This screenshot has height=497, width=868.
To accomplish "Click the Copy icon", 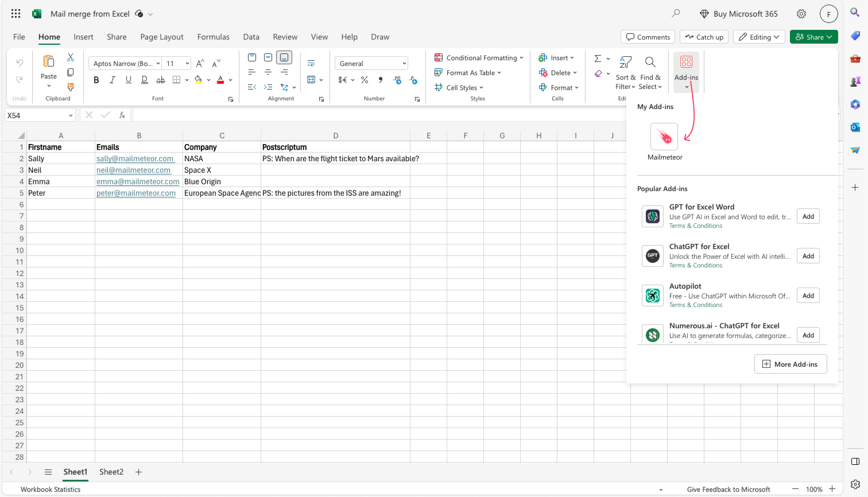I will click(70, 72).
